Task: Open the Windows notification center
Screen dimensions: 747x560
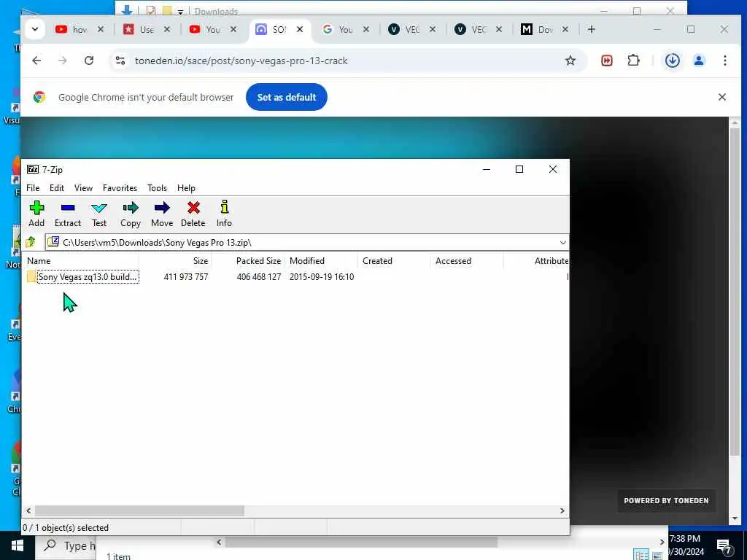Action: [x=724, y=546]
